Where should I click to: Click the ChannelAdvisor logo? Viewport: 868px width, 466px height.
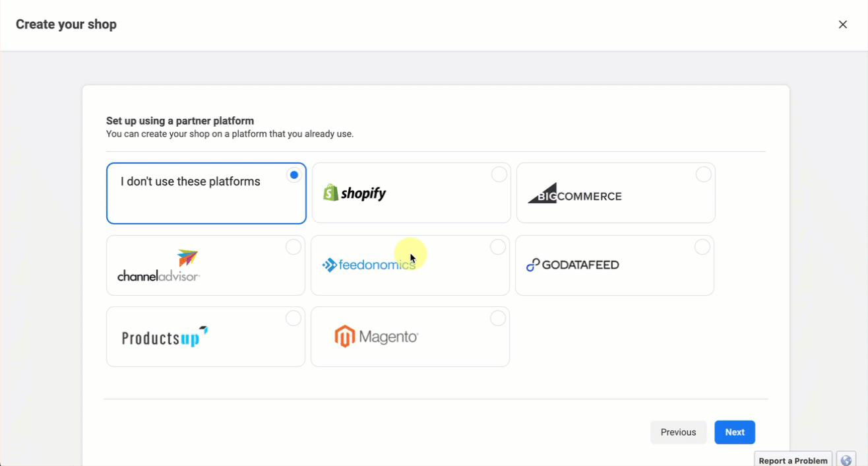(x=158, y=266)
